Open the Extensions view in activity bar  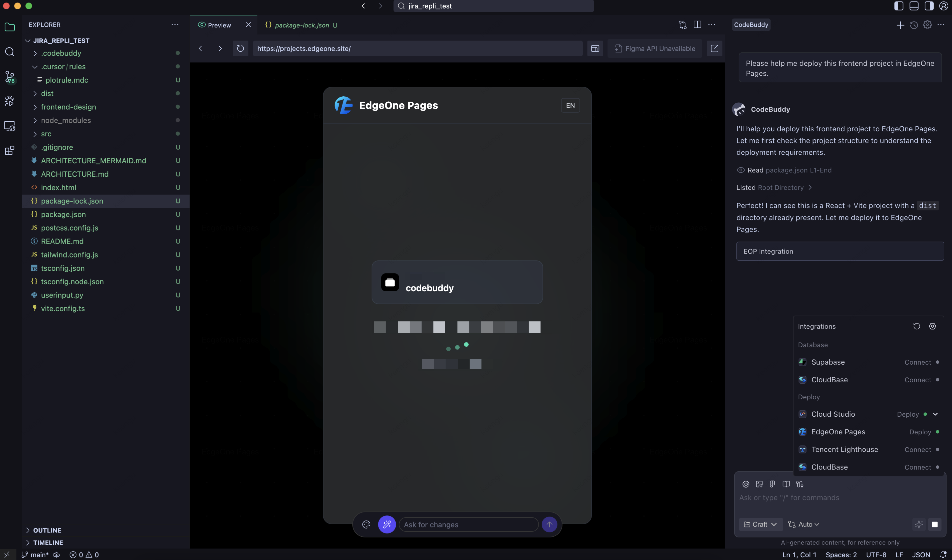pos(9,150)
